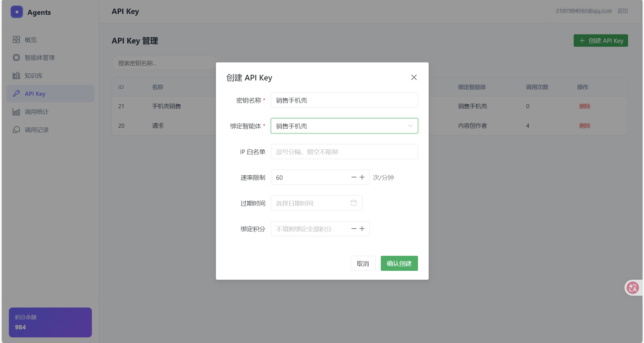The image size is (644, 343).
Task: Click the 请求 name cell
Action: coord(158,126)
